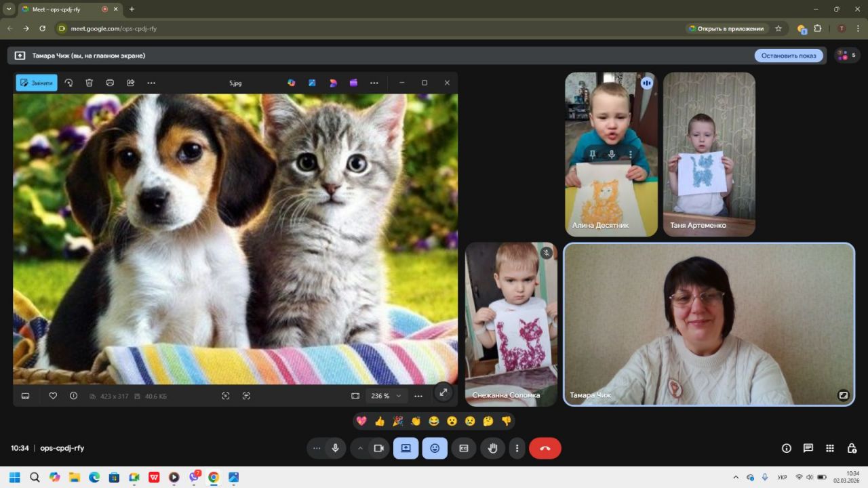Image resolution: width=868 pixels, height=488 pixels.
Task: Open File Explorer from the taskbar
Action: coord(75,477)
